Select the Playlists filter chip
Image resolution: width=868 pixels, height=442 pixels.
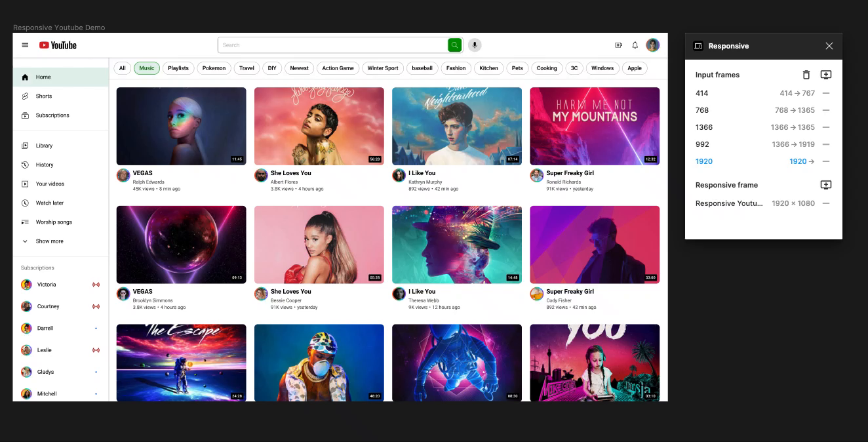178,68
